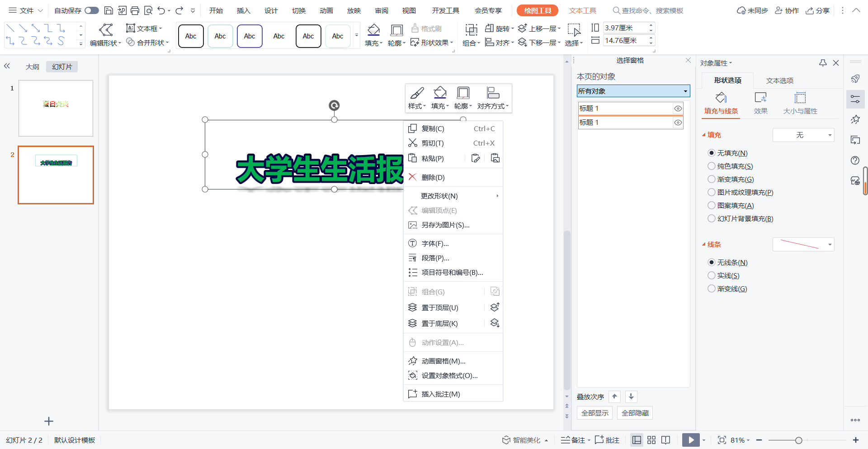Open the fill preset dropdown showing 无
Viewport: 868px width, 449px height.
click(x=803, y=135)
